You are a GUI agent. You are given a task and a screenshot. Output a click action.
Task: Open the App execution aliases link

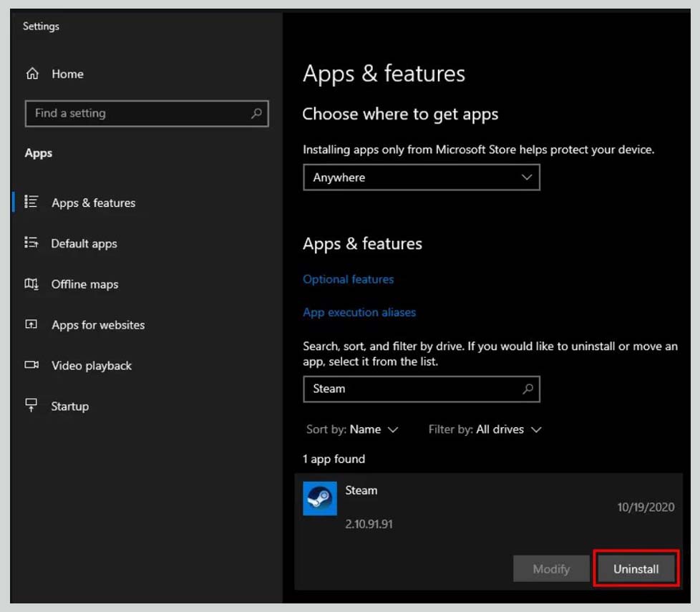(x=359, y=312)
